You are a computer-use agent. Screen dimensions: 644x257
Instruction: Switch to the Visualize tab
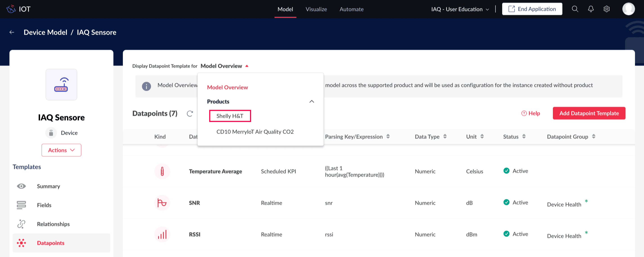coord(316,9)
